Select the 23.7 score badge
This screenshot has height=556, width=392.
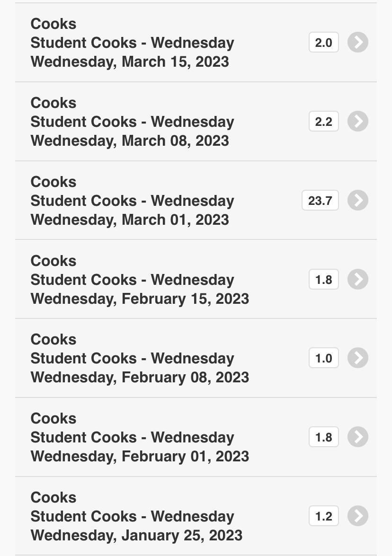click(x=320, y=201)
